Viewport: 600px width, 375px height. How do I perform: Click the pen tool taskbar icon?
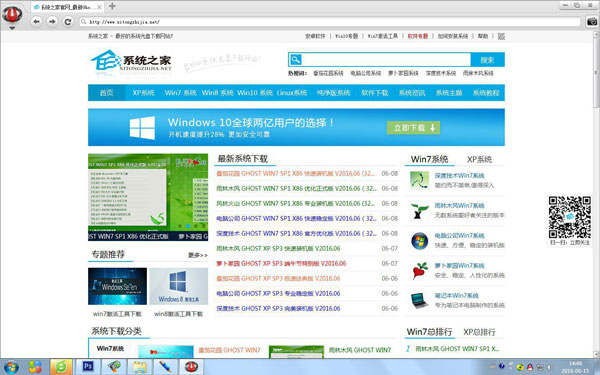tap(165, 367)
